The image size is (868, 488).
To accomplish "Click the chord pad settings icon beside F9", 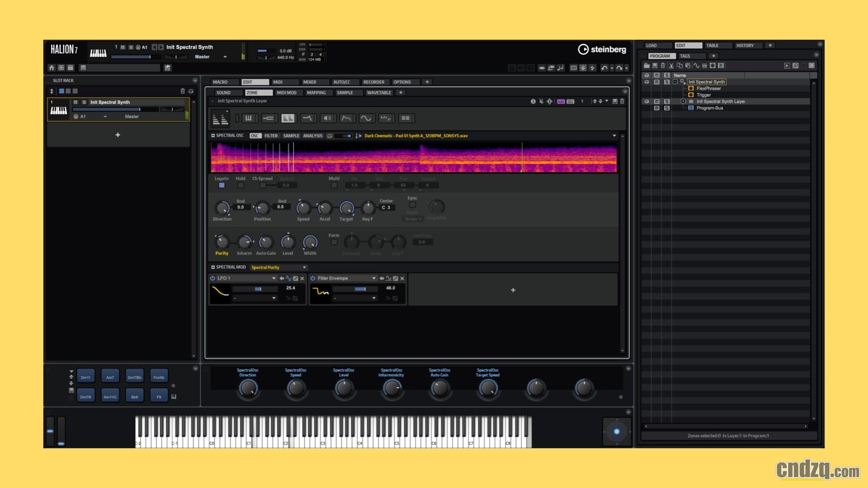I will point(174,397).
